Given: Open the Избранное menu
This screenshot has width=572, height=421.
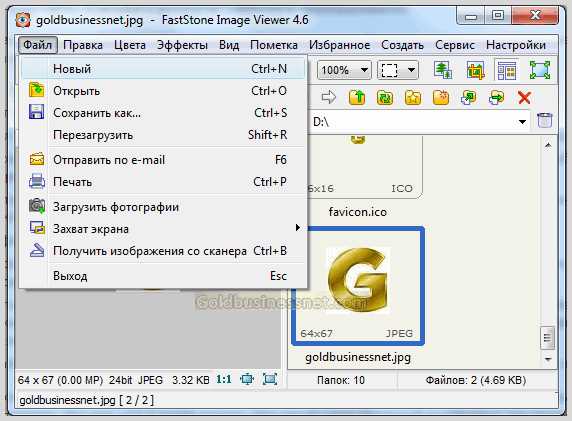Looking at the screenshot, I should (x=339, y=45).
